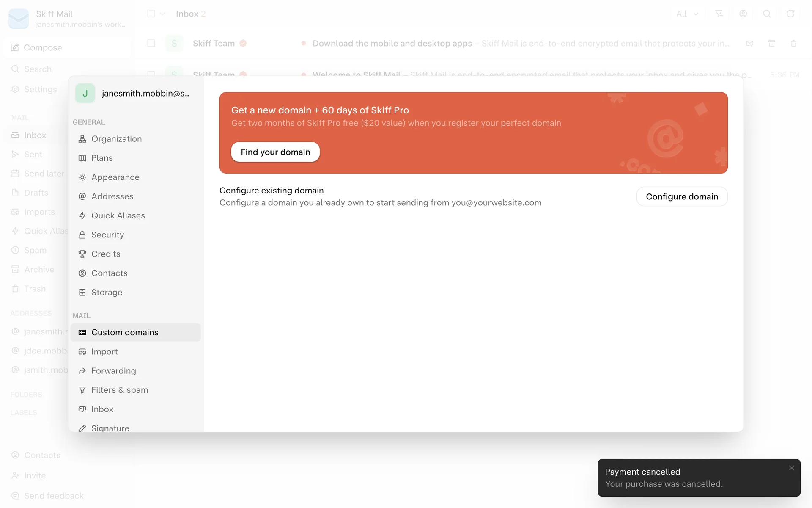
Task: Click the green J avatar in settings
Action: [x=85, y=93]
